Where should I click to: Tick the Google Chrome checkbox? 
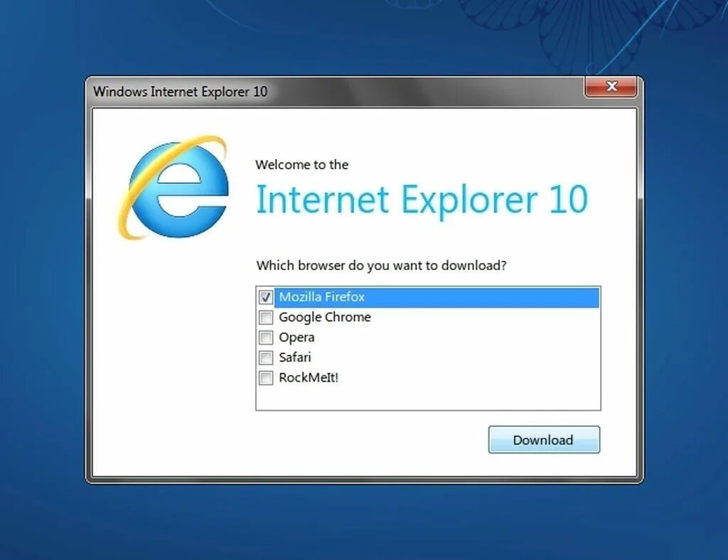point(266,318)
